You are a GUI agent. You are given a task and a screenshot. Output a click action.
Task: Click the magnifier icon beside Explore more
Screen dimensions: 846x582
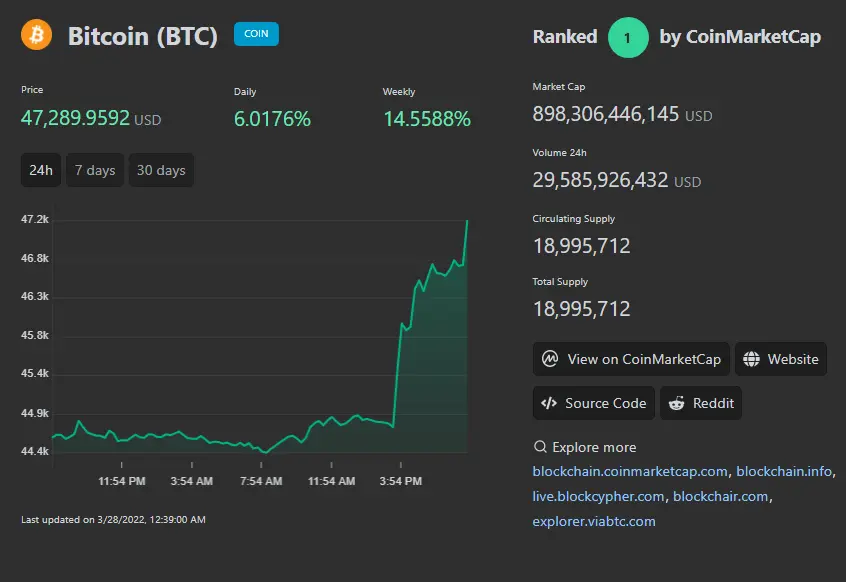[x=540, y=447]
